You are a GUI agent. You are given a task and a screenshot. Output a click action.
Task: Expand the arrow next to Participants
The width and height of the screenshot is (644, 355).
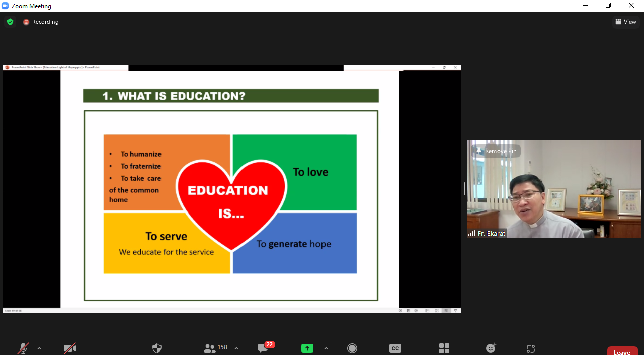point(236,348)
